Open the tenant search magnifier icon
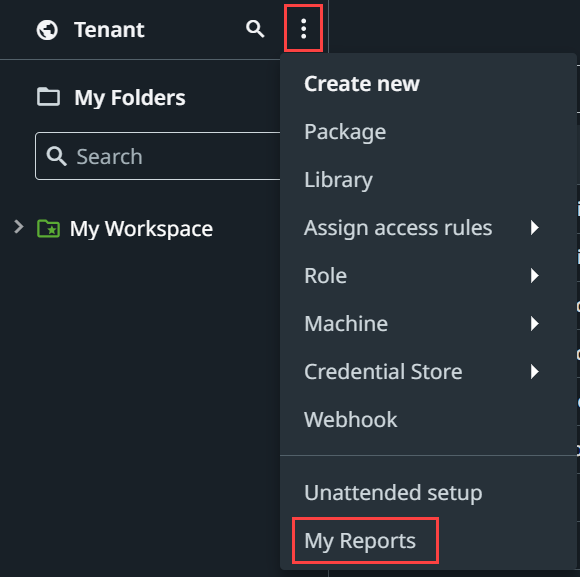The height and width of the screenshot is (577, 580). (255, 29)
